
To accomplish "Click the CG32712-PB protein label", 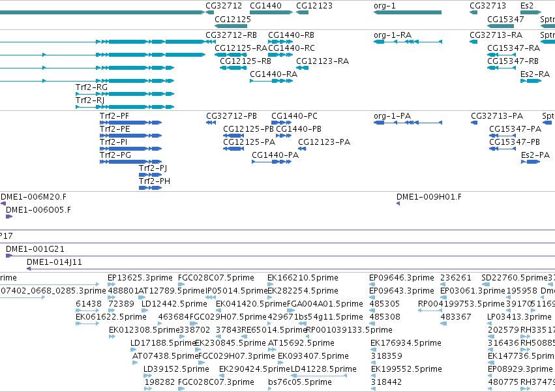I will (x=232, y=116).
